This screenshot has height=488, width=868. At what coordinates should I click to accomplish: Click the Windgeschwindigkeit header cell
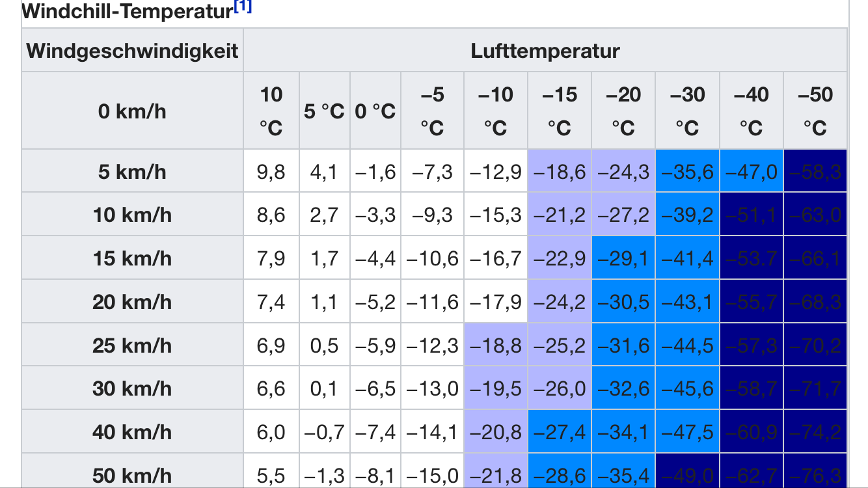tap(133, 50)
